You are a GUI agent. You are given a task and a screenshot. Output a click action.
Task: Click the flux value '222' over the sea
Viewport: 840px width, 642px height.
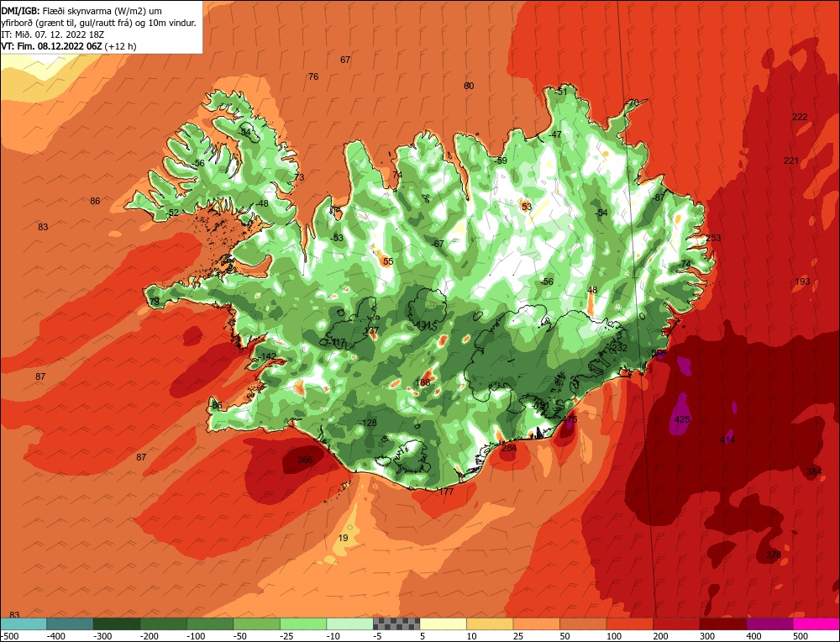pyautogui.click(x=800, y=117)
